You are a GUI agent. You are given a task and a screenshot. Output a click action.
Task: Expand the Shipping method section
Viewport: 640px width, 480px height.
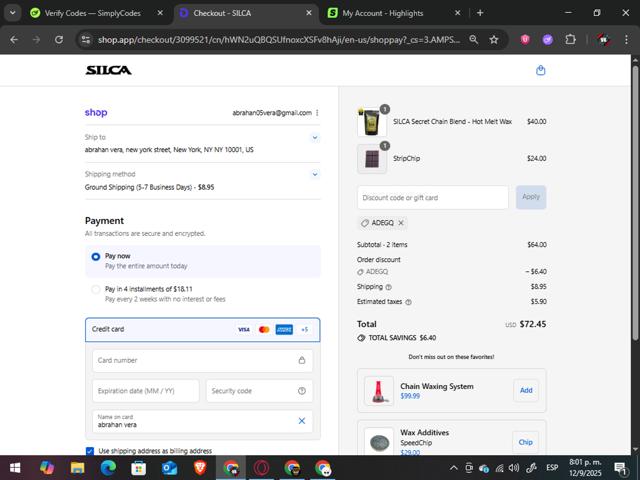pos(315,174)
